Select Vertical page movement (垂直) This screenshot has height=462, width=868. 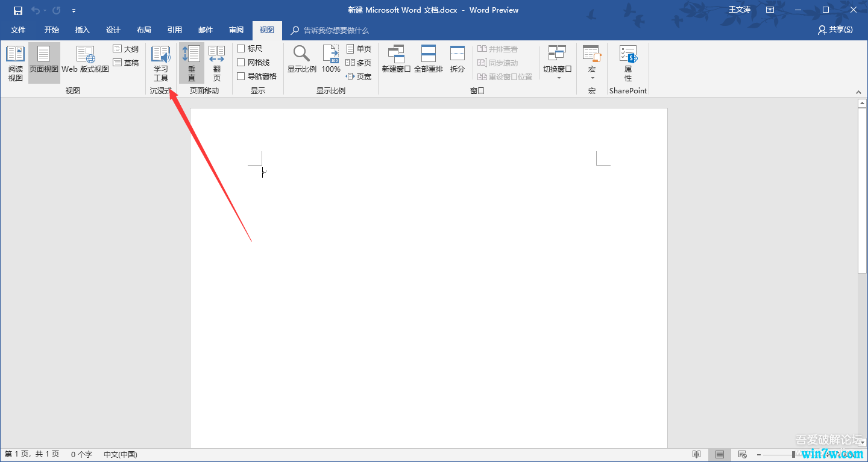(x=192, y=63)
